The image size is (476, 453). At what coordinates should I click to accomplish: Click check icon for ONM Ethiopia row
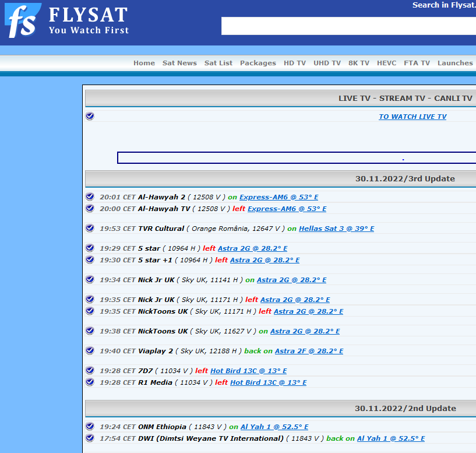pos(90,426)
